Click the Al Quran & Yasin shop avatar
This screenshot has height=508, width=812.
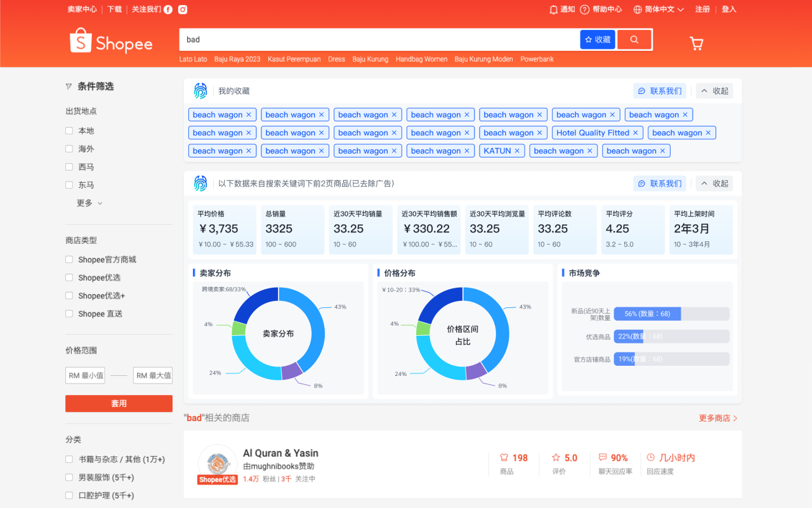point(218,464)
